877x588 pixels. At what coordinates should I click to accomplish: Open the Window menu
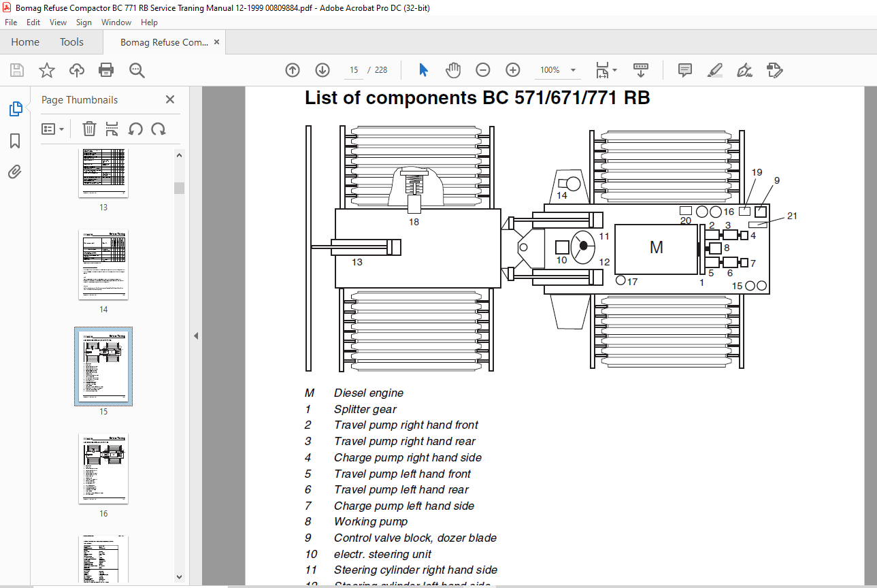[x=116, y=22]
